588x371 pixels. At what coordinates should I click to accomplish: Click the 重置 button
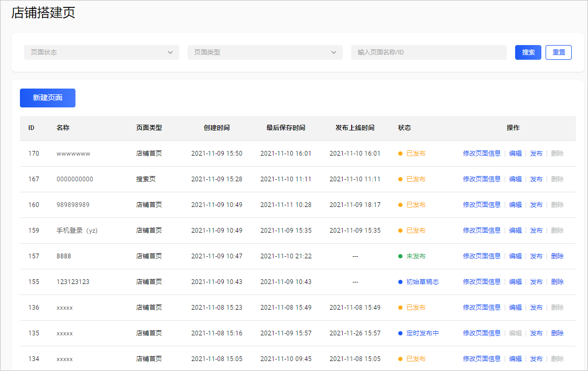pos(558,52)
